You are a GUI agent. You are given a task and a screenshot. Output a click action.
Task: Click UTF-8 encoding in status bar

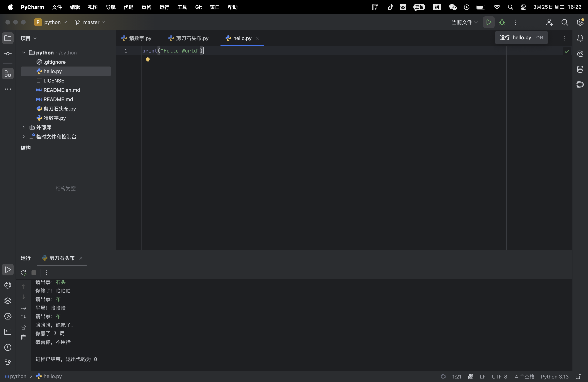pyautogui.click(x=499, y=377)
